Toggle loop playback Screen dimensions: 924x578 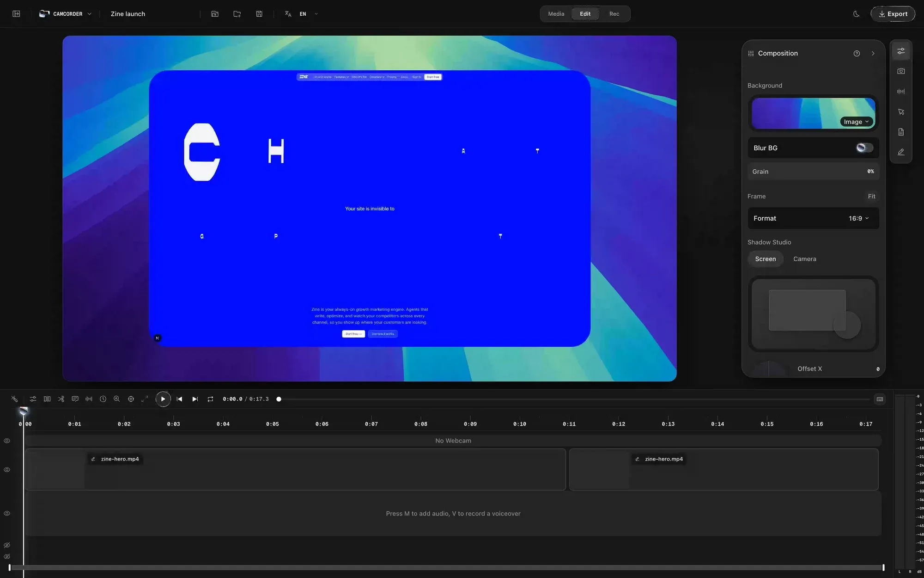click(210, 399)
